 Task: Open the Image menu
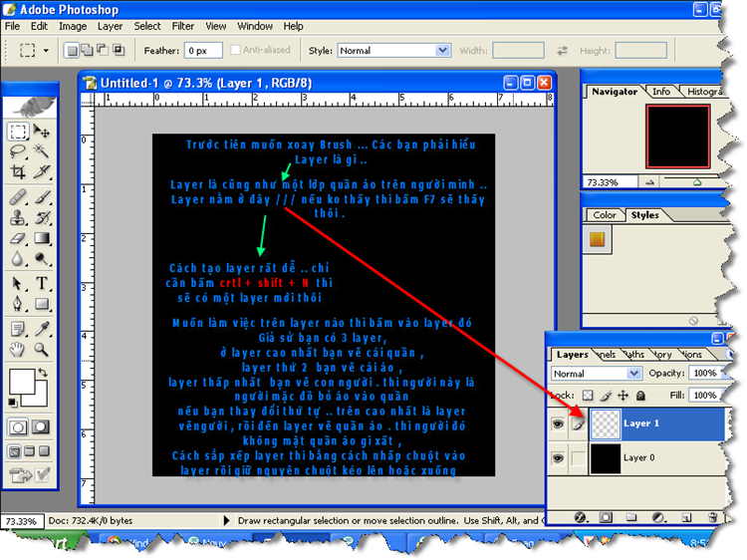point(73,26)
